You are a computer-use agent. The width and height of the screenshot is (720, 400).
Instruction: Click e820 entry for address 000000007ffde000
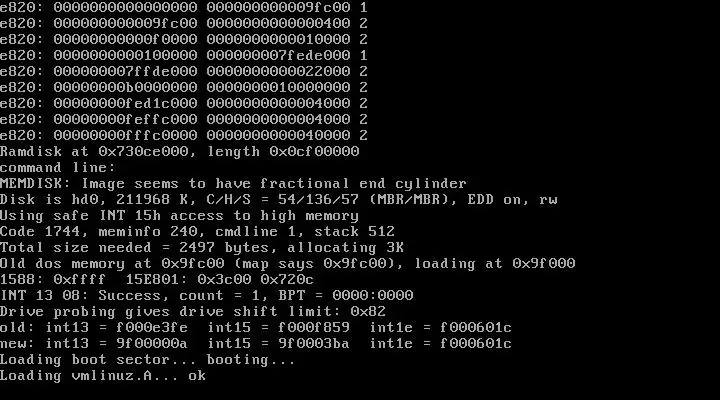(x=184, y=71)
